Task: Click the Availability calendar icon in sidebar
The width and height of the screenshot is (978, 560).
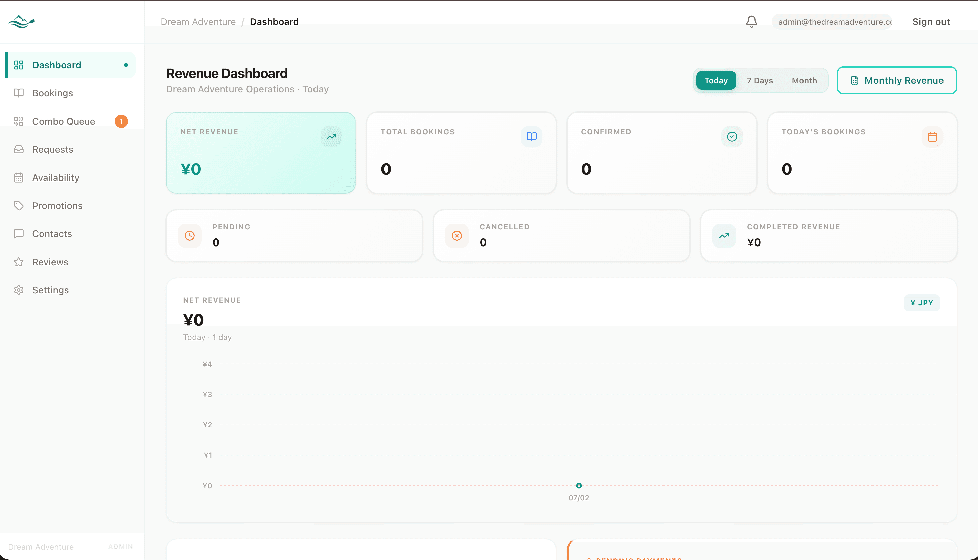Action: pyautogui.click(x=19, y=177)
